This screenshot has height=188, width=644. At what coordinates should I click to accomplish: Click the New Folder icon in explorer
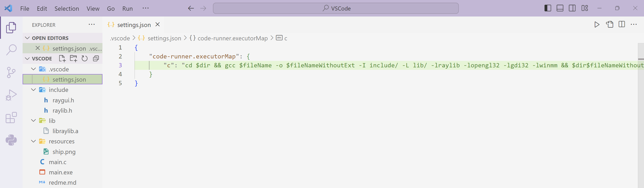click(x=74, y=59)
